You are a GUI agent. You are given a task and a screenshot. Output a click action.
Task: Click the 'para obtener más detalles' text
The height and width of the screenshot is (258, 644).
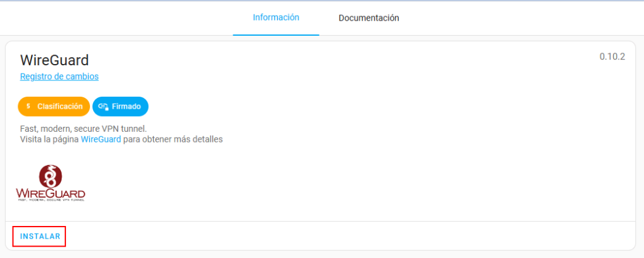pos(173,139)
